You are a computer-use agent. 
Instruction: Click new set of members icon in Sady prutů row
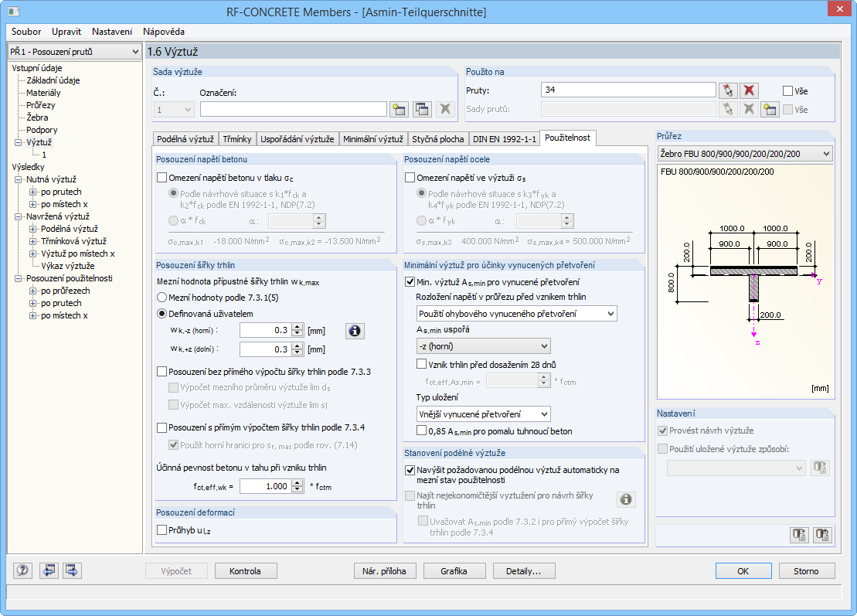pos(770,109)
